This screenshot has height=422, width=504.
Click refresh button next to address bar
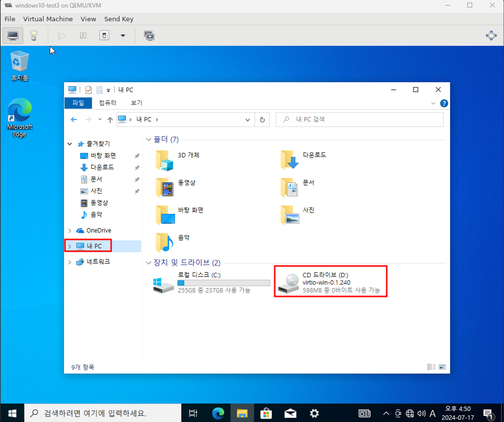(x=262, y=119)
